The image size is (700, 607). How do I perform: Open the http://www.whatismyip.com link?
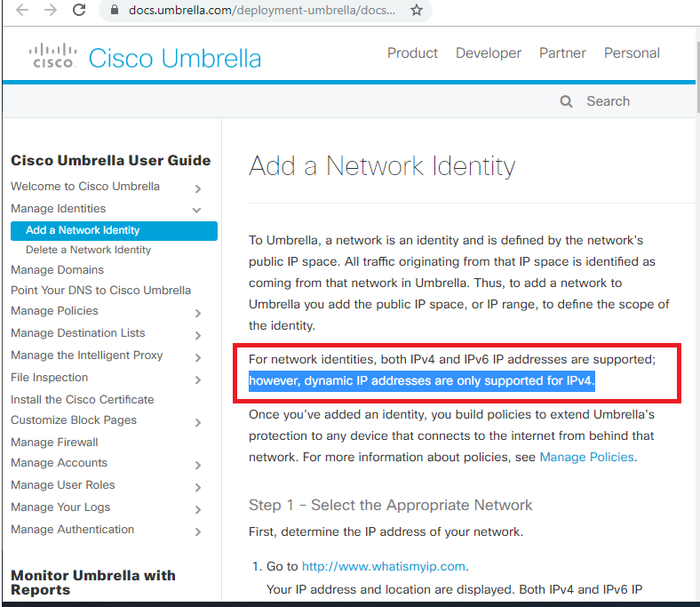pyautogui.click(x=384, y=566)
